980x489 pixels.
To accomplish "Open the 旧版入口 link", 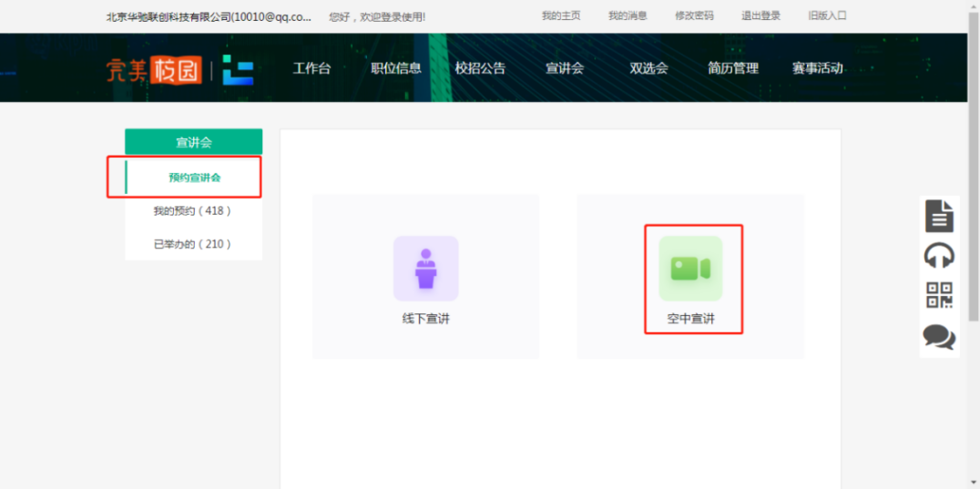I will [x=827, y=15].
